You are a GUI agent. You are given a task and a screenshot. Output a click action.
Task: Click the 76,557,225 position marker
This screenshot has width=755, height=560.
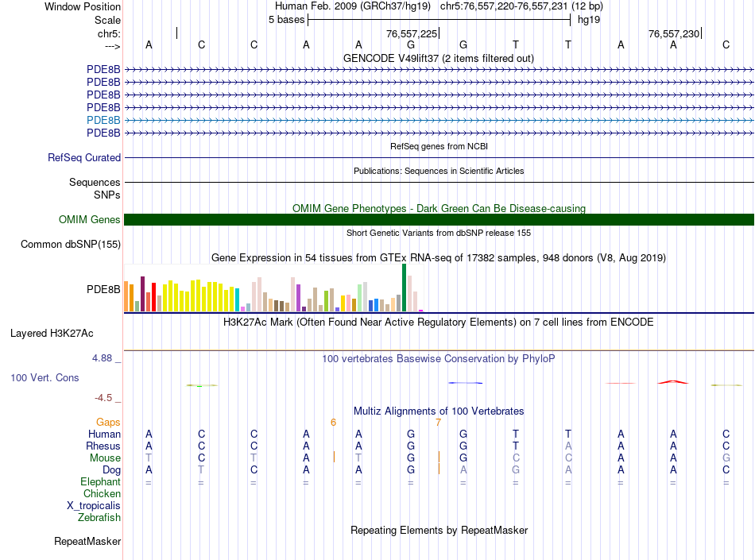pyautogui.click(x=412, y=34)
